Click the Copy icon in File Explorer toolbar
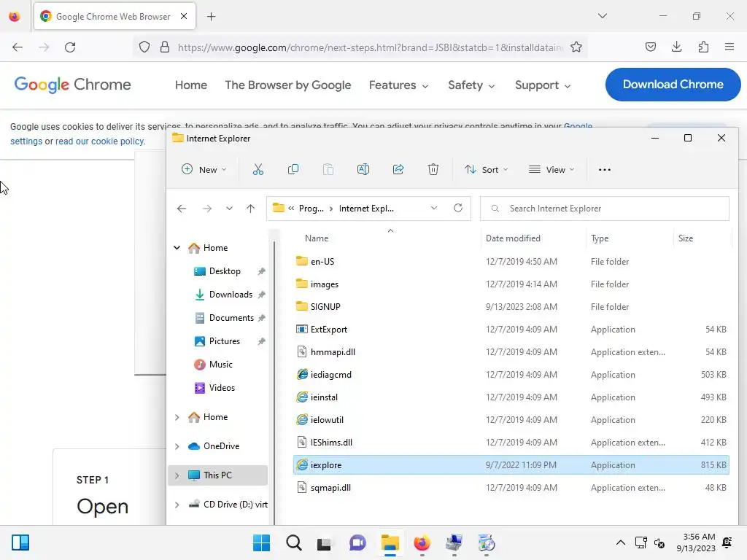 (293, 169)
